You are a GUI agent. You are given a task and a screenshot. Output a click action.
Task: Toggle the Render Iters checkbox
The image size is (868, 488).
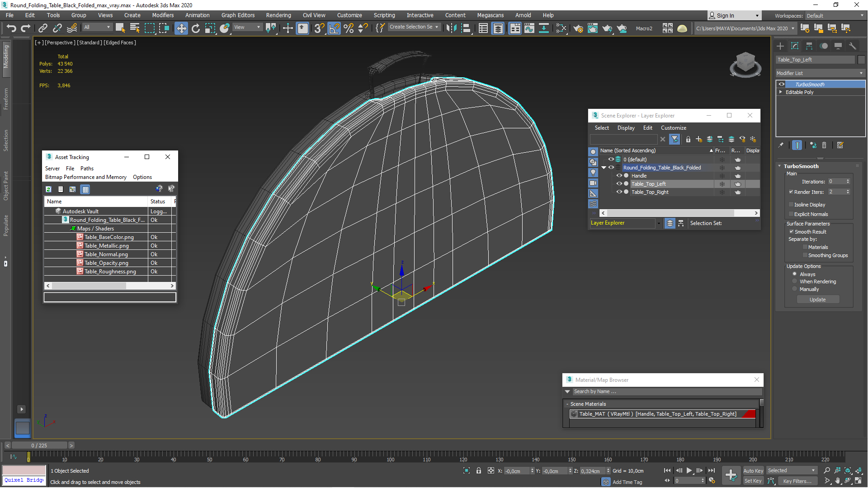coord(791,192)
